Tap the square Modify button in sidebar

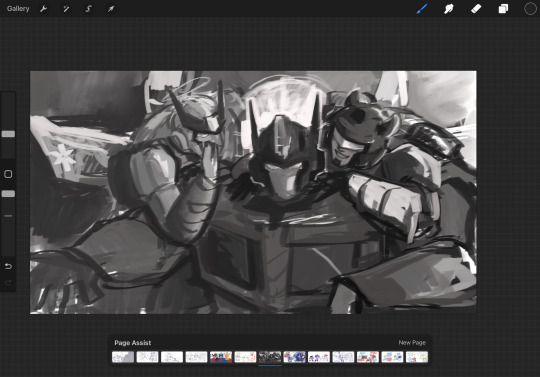[x=8, y=174]
